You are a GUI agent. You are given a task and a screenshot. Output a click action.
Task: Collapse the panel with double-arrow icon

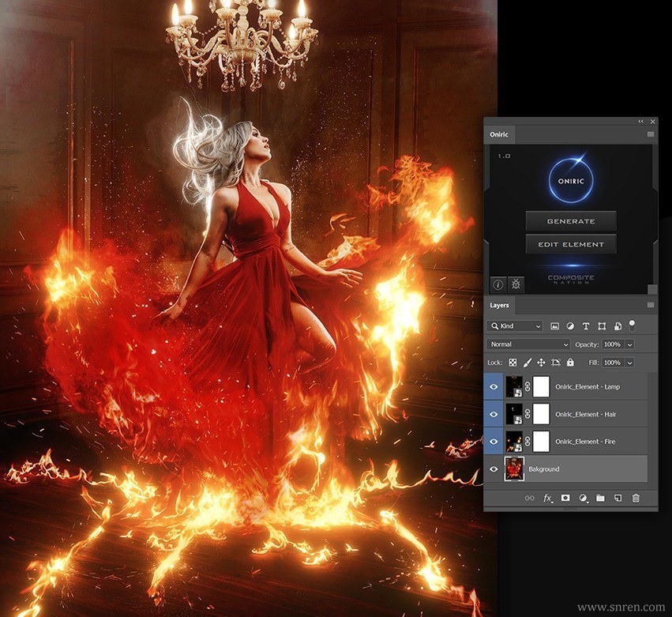point(640,122)
